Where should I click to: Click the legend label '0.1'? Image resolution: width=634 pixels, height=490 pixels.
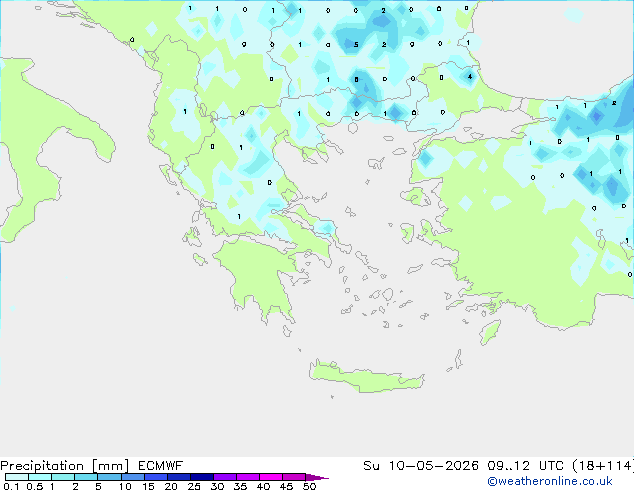click(11, 486)
